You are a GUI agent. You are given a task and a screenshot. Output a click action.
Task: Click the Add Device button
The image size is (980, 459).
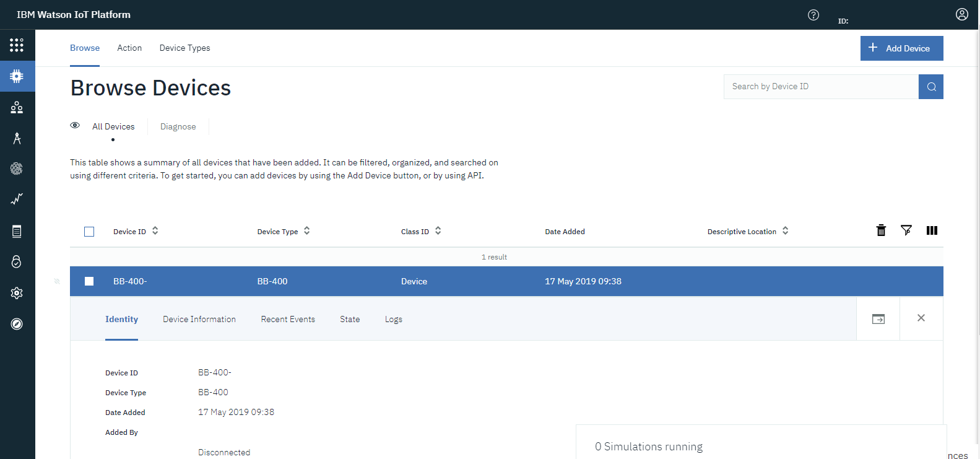902,48
